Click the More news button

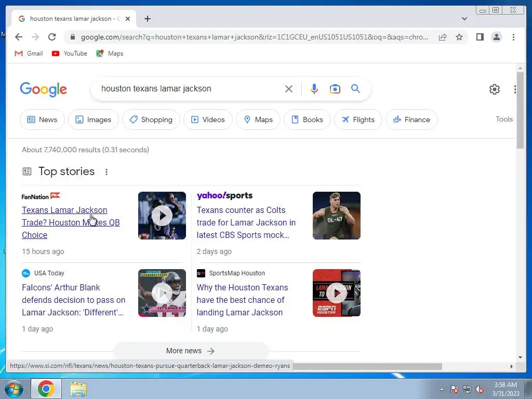(191, 351)
